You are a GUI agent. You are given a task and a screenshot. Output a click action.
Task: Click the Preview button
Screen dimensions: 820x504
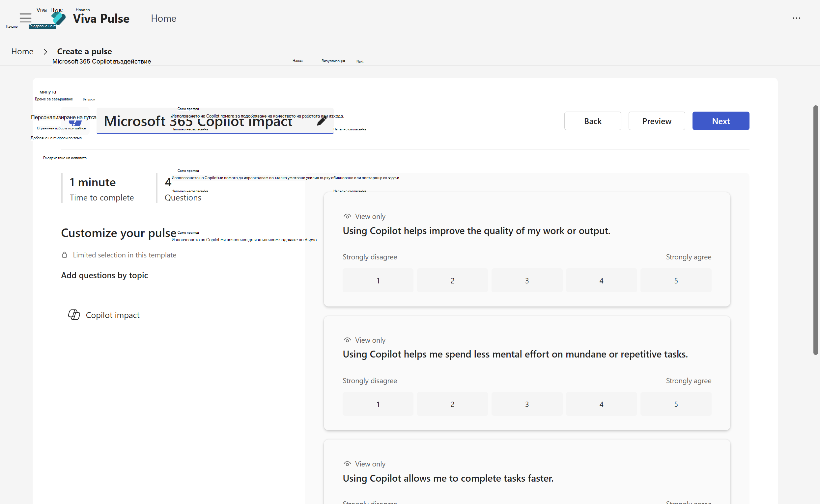tap(657, 121)
